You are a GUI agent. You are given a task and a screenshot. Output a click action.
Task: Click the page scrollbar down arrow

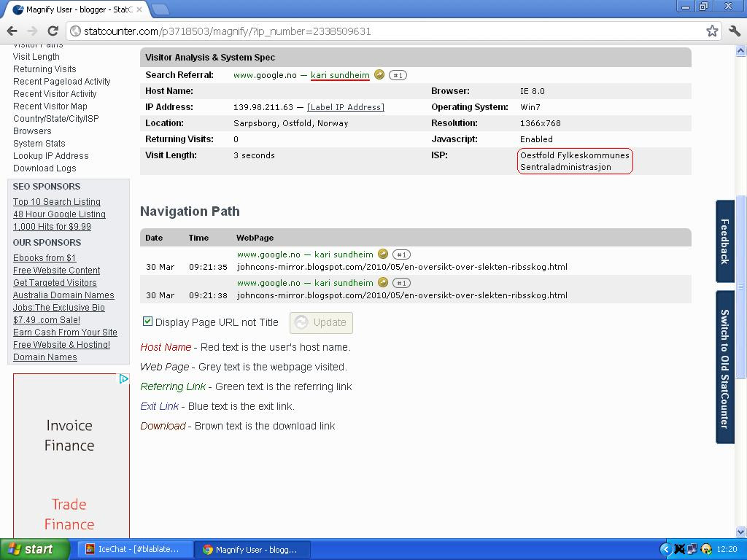coord(740,532)
